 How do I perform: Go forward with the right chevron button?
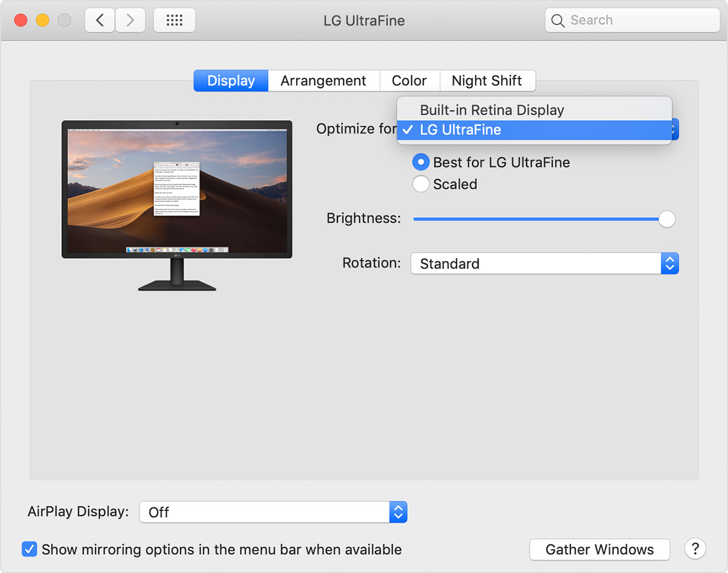130,20
